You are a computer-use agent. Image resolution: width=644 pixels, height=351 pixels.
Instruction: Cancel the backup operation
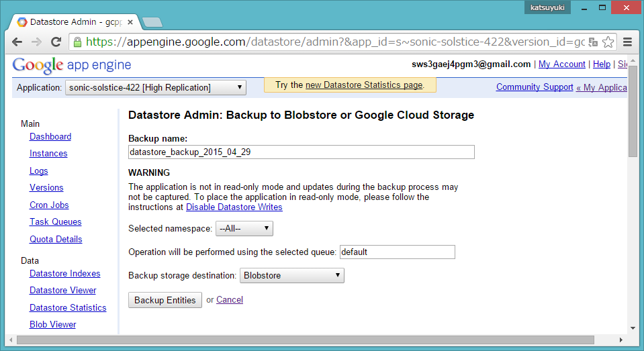pos(230,300)
